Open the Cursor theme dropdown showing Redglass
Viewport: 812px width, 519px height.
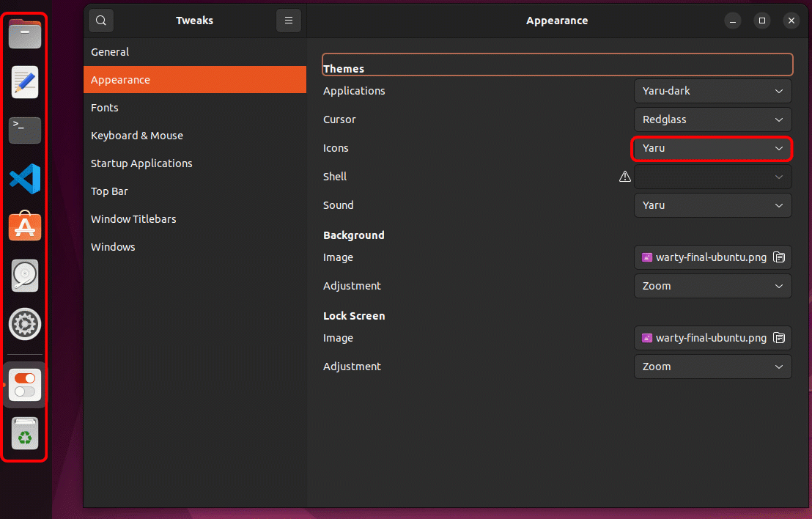click(712, 119)
